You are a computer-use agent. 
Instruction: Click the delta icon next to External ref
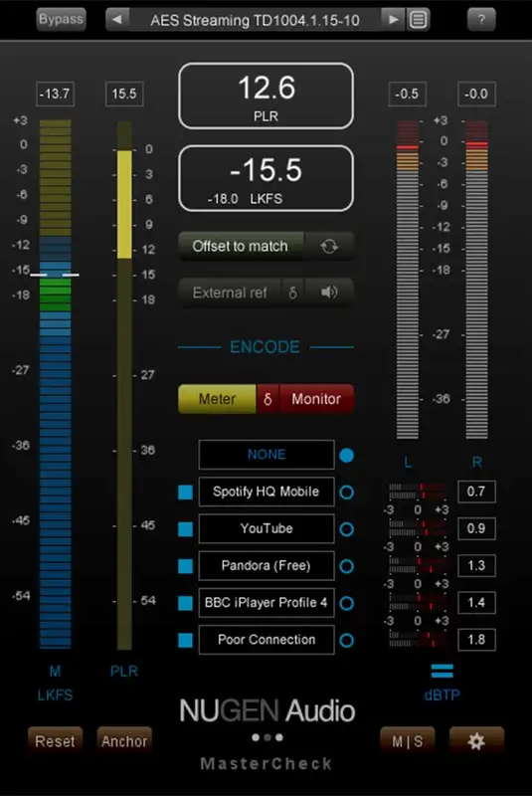click(292, 292)
